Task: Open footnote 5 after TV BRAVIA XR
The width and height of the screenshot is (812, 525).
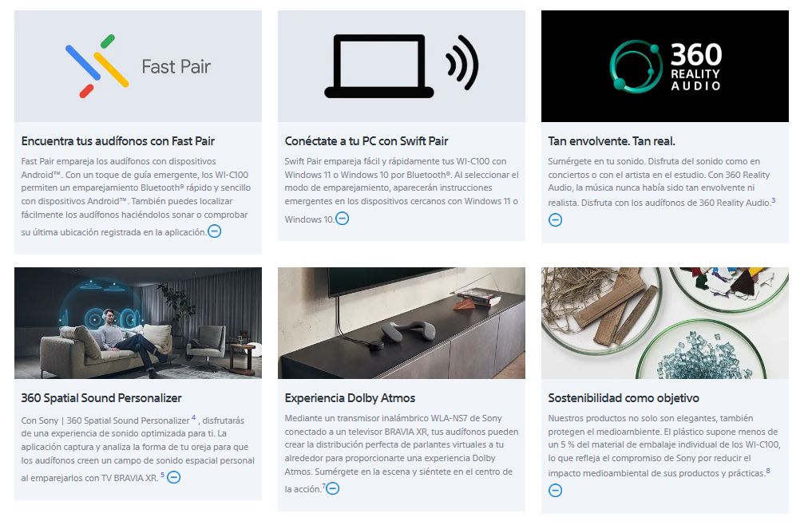Action: tap(163, 475)
